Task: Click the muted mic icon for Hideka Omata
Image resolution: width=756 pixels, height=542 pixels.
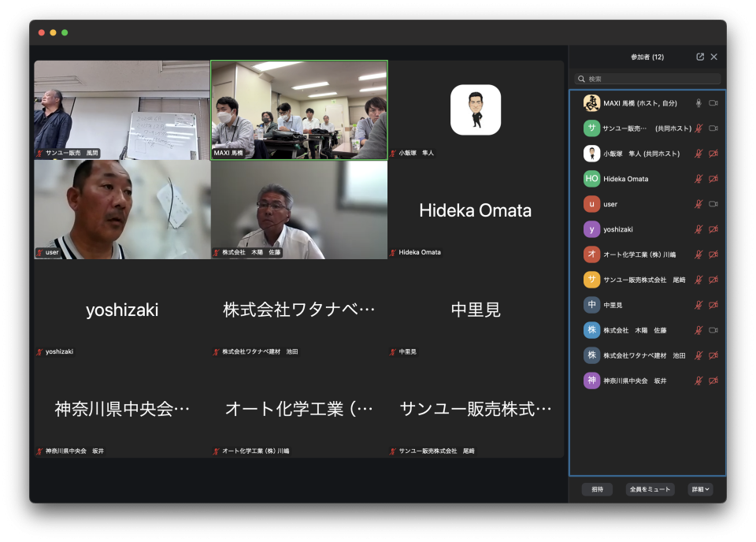Action: click(x=698, y=179)
